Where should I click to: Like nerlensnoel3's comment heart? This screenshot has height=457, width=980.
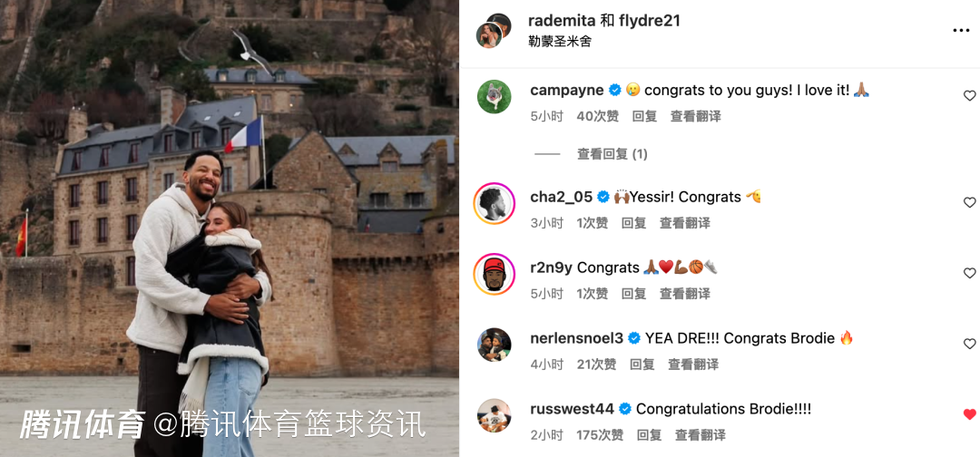969,344
